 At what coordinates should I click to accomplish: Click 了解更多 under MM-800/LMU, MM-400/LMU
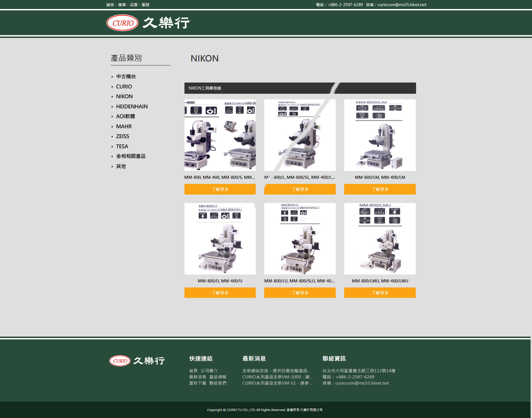[380, 293]
